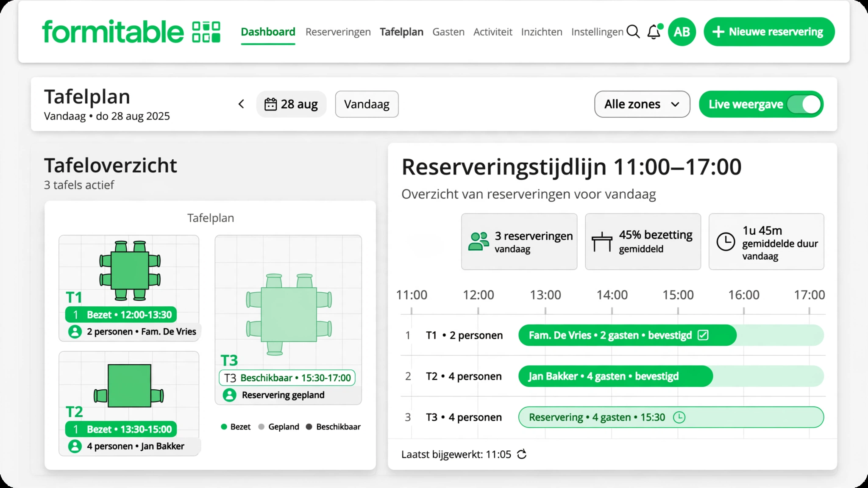Click Nieuwe reservering button
The height and width of the screenshot is (488, 868).
(769, 32)
